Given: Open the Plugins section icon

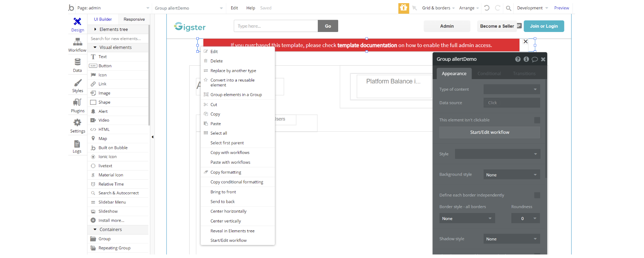Looking at the screenshot, I should click(x=77, y=102).
